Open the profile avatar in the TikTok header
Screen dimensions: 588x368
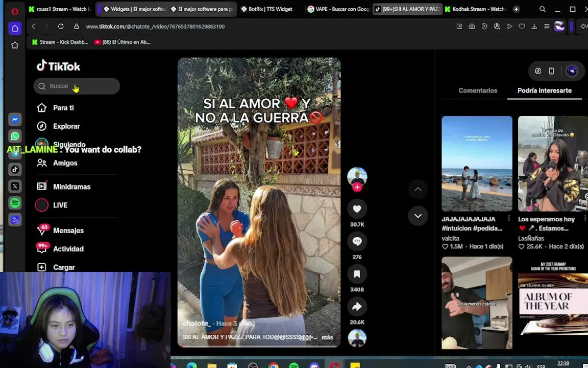(x=572, y=71)
